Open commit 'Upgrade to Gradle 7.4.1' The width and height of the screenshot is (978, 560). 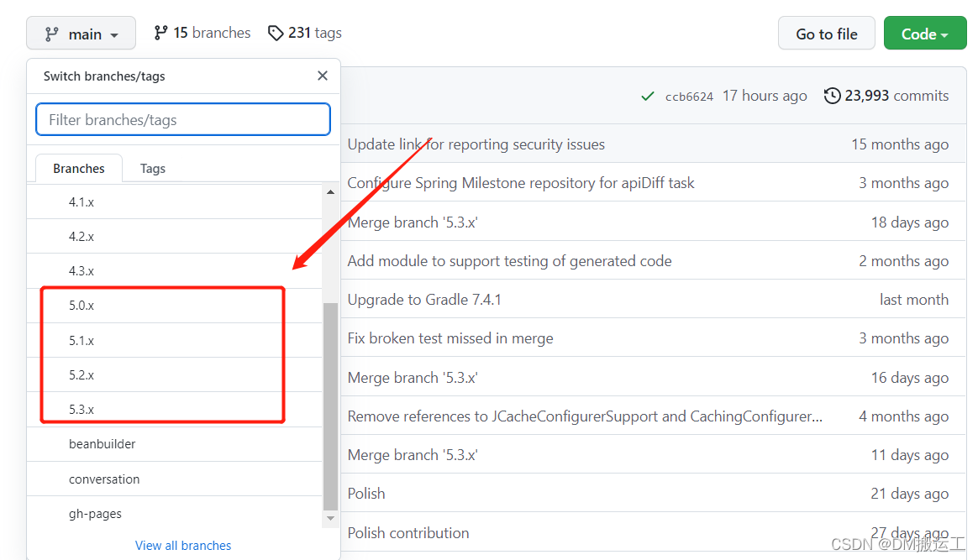tap(424, 299)
